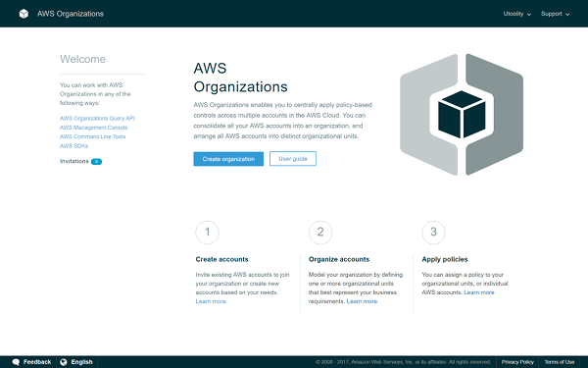Image resolution: width=588 pixels, height=368 pixels.
Task: Open the AWS SDKs link
Action: click(73, 146)
